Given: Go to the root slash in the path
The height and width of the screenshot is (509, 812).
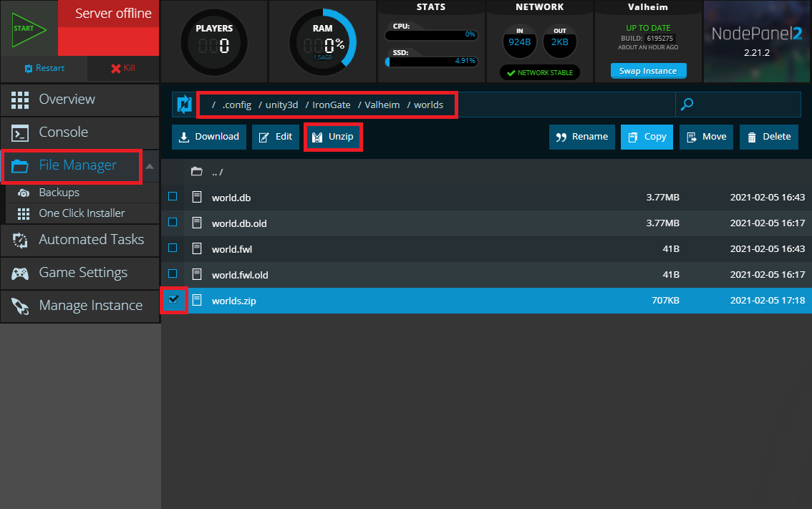Looking at the screenshot, I should pyautogui.click(x=213, y=105).
